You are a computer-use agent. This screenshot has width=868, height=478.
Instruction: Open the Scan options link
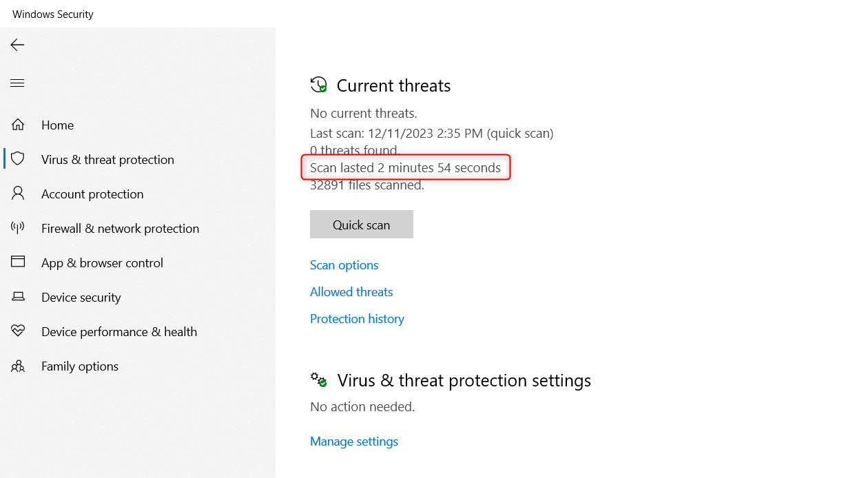(x=344, y=265)
